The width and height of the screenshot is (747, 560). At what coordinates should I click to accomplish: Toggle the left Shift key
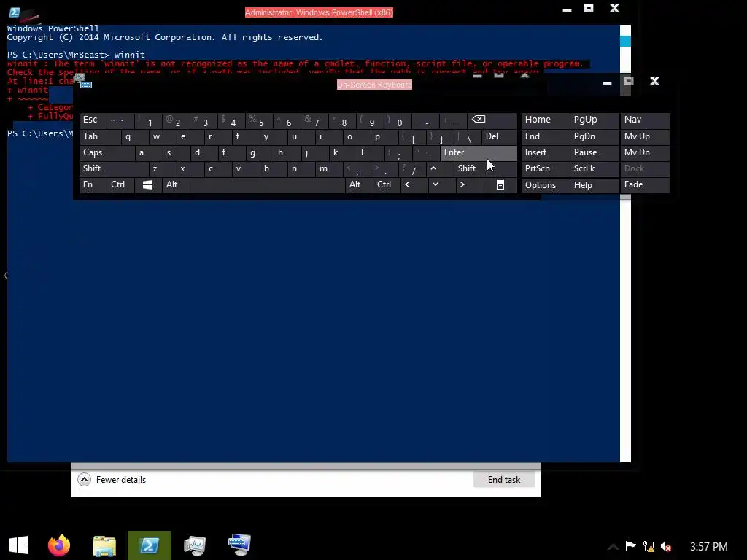114,168
